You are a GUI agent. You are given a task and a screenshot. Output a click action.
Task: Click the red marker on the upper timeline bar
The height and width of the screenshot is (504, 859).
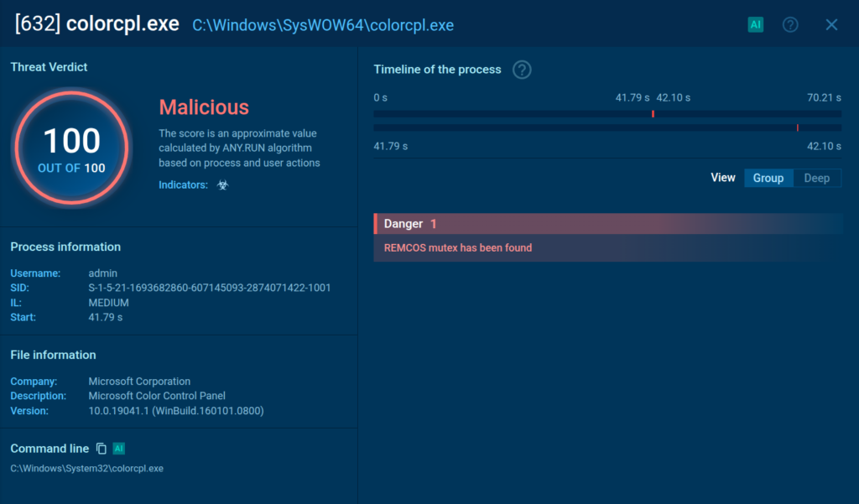653,113
